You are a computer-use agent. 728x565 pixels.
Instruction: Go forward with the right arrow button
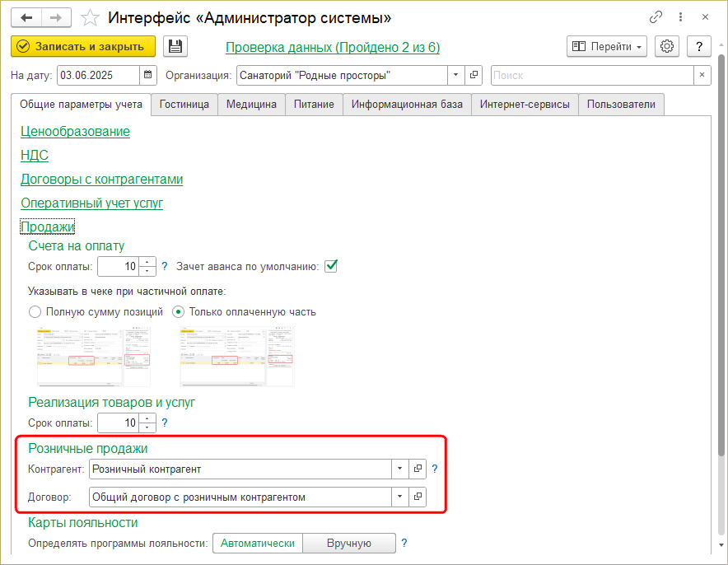pos(56,18)
